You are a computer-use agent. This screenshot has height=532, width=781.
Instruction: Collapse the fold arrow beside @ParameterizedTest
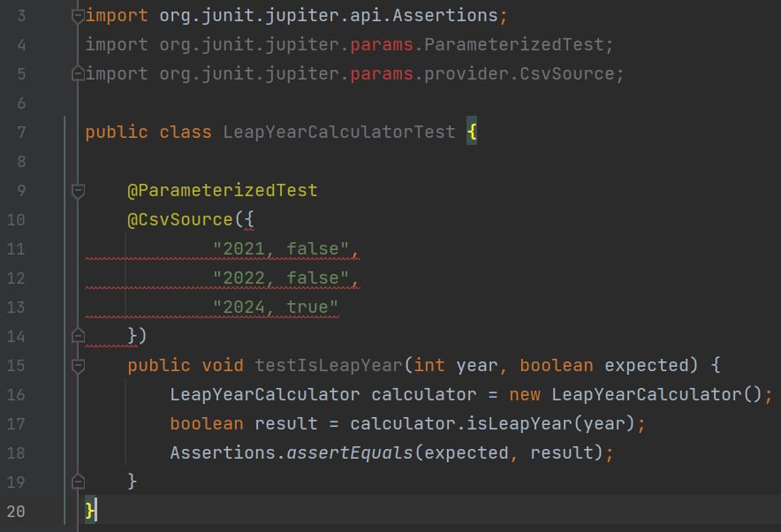pos(77,190)
